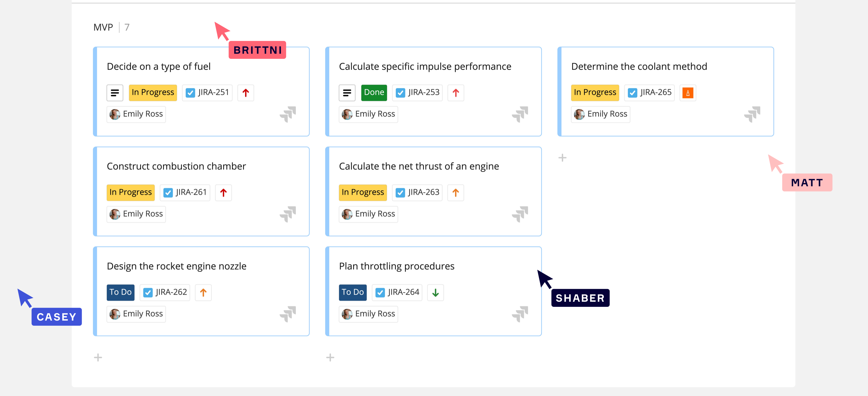The width and height of the screenshot is (868, 396).
Task: Add a card below the coolant method card
Action: [562, 158]
